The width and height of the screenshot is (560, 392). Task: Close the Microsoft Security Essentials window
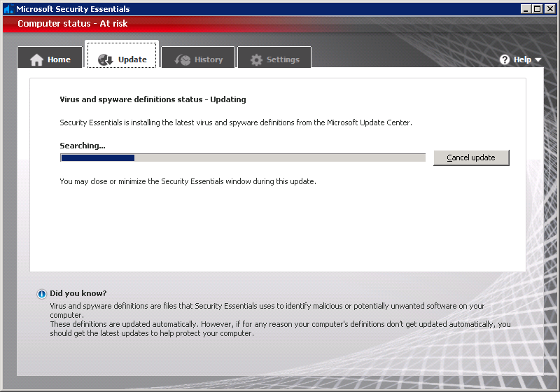(x=549, y=9)
